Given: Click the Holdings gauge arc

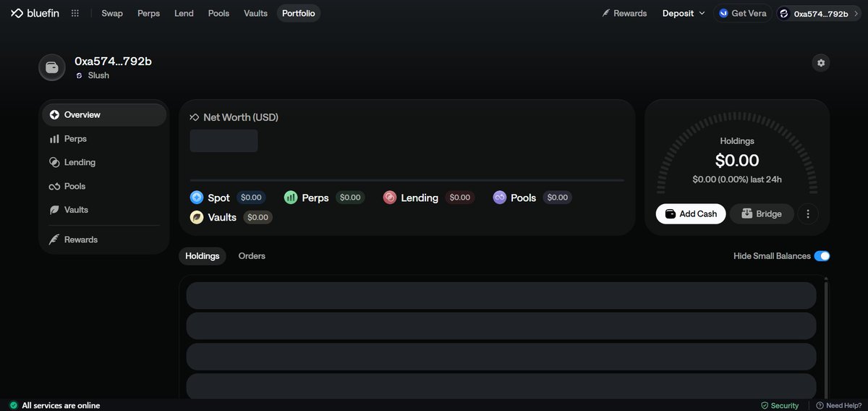Looking at the screenshot, I should [x=737, y=153].
